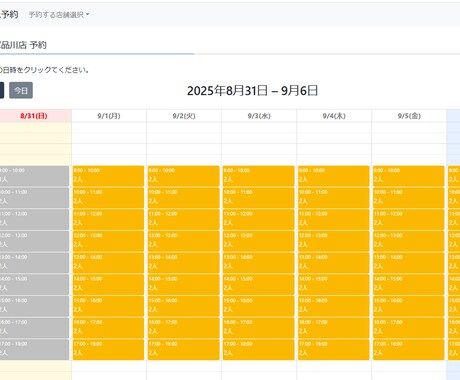Click gray 16:00-17:00 slot on 8/31(日)
The width and height of the screenshot is (460, 380).
tap(34, 327)
